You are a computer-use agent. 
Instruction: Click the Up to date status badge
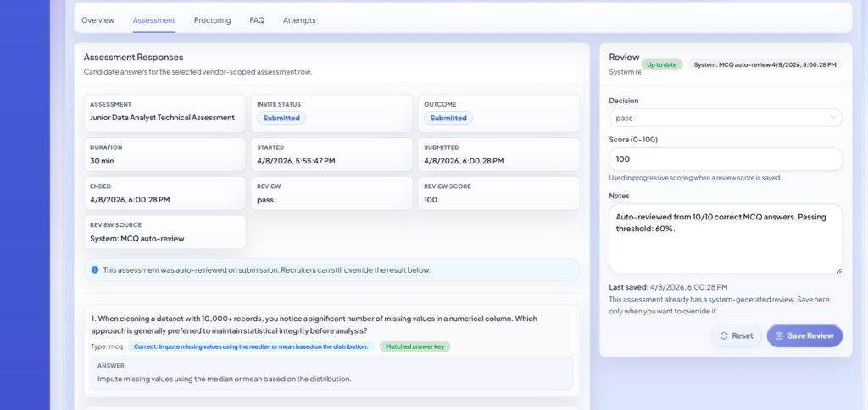(x=662, y=64)
